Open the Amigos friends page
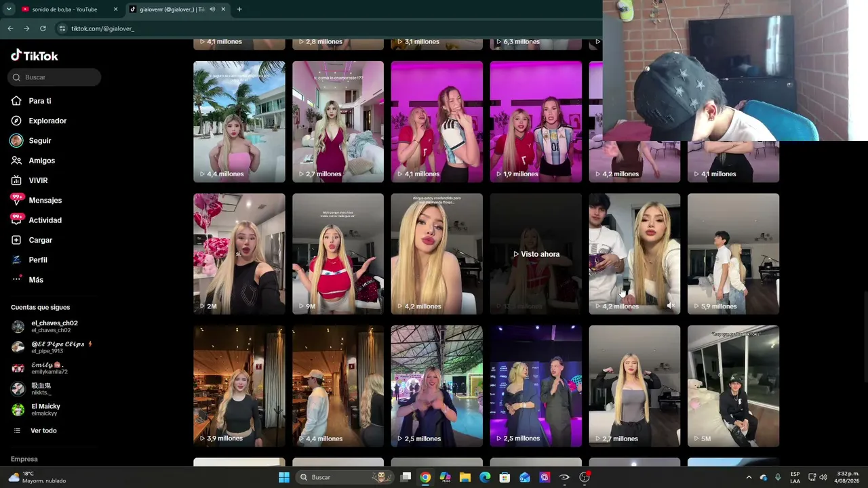 33,161
